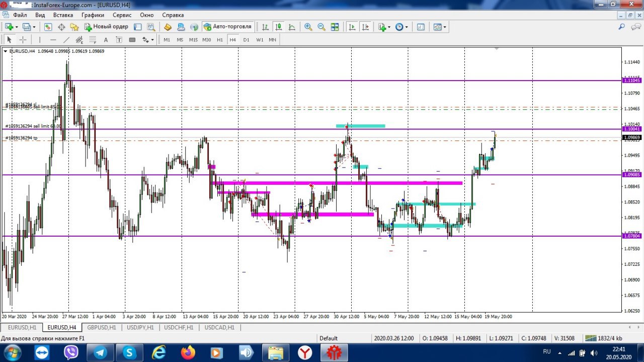Viewport: 644px width, 362px height.
Task: Select the Fibonacci retracement tool
Action: click(93, 40)
